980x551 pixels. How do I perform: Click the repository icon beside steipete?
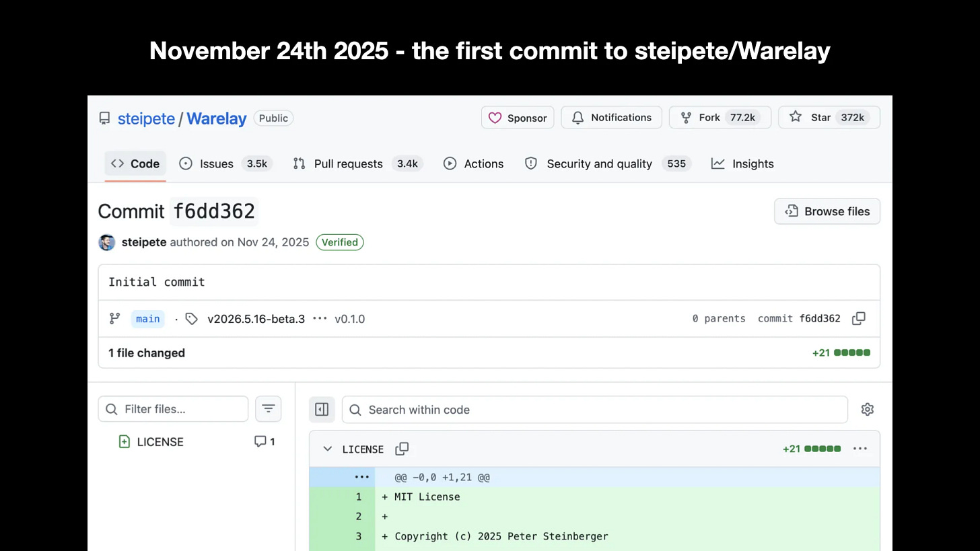(x=104, y=118)
